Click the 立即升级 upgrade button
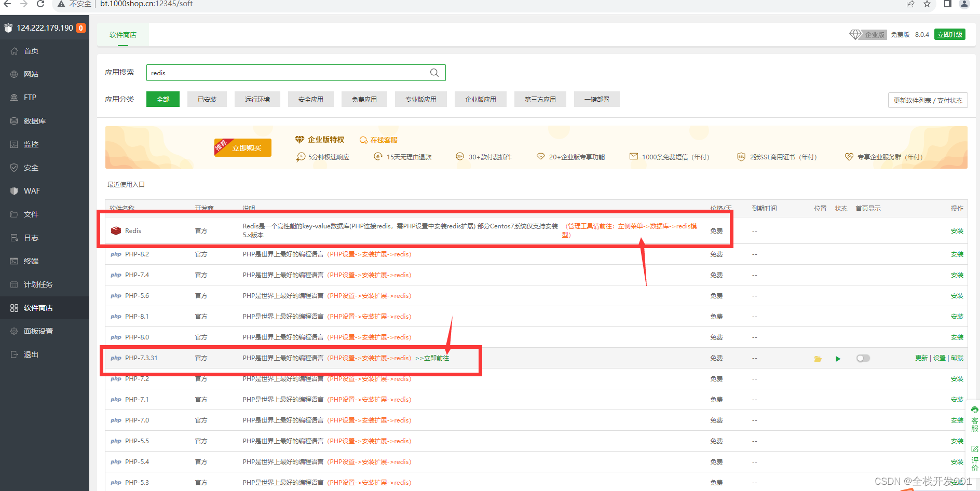The width and height of the screenshot is (980, 491). 950,34
